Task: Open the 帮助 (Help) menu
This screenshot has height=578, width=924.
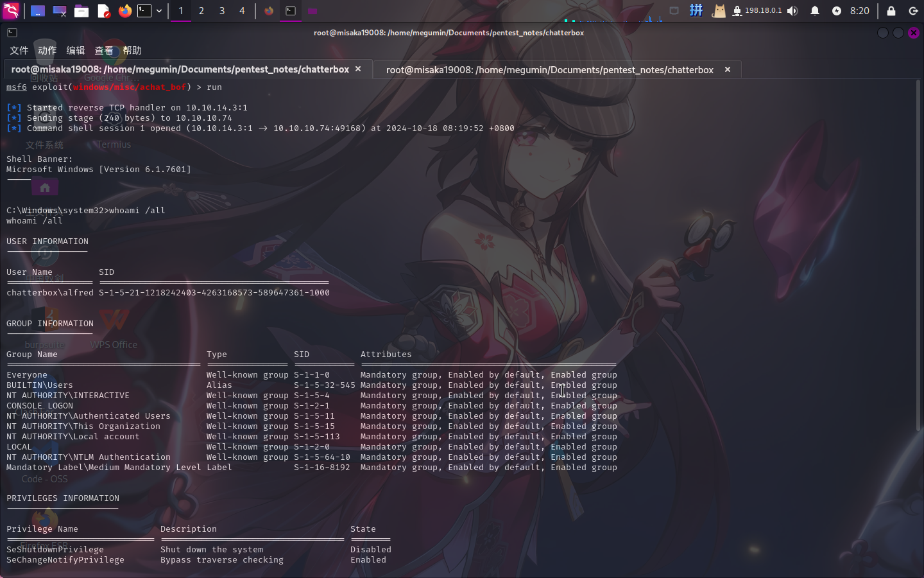Action: pyautogui.click(x=132, y=50)
